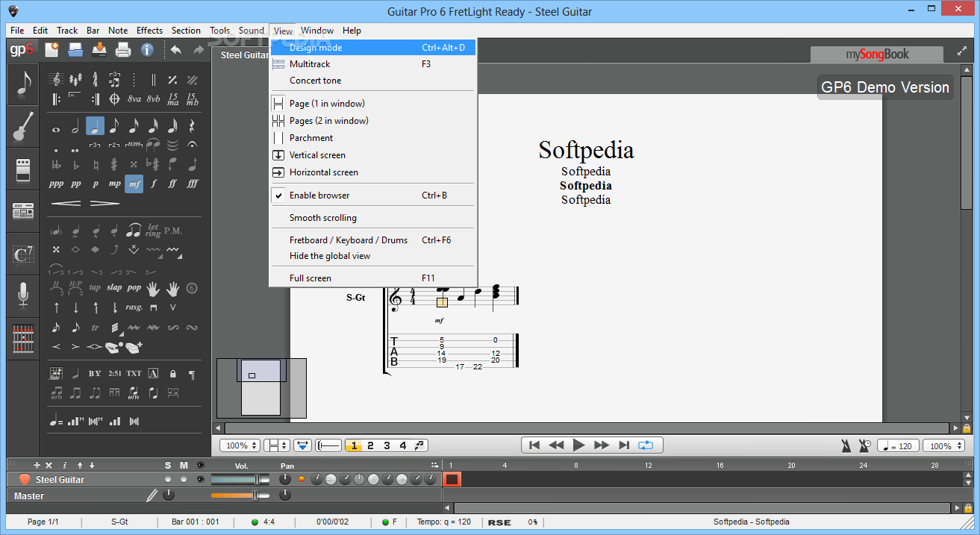Click Fretboard / Keyboard / Drums option

(372, 240)
